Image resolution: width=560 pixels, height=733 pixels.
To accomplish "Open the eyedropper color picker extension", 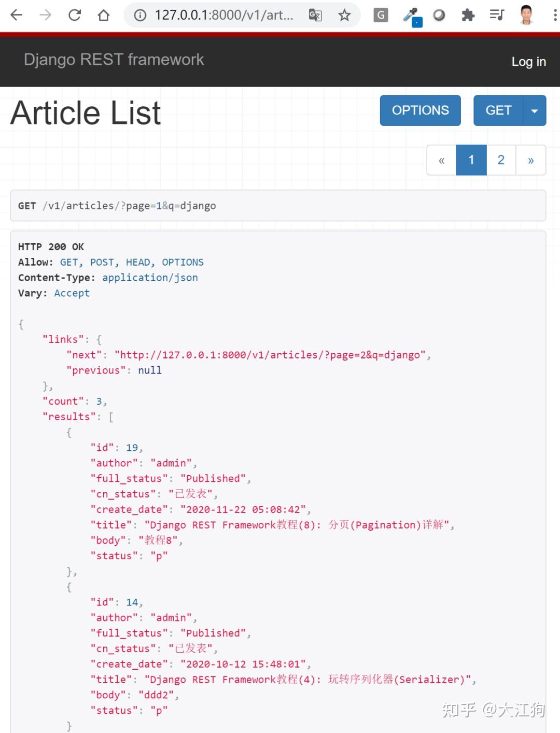I will pos(412,15).
